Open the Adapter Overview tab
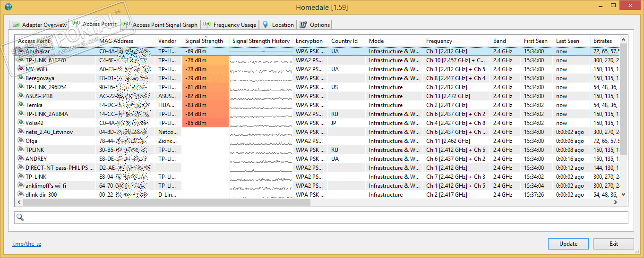 pyautogui.click(x=40, y=25)
